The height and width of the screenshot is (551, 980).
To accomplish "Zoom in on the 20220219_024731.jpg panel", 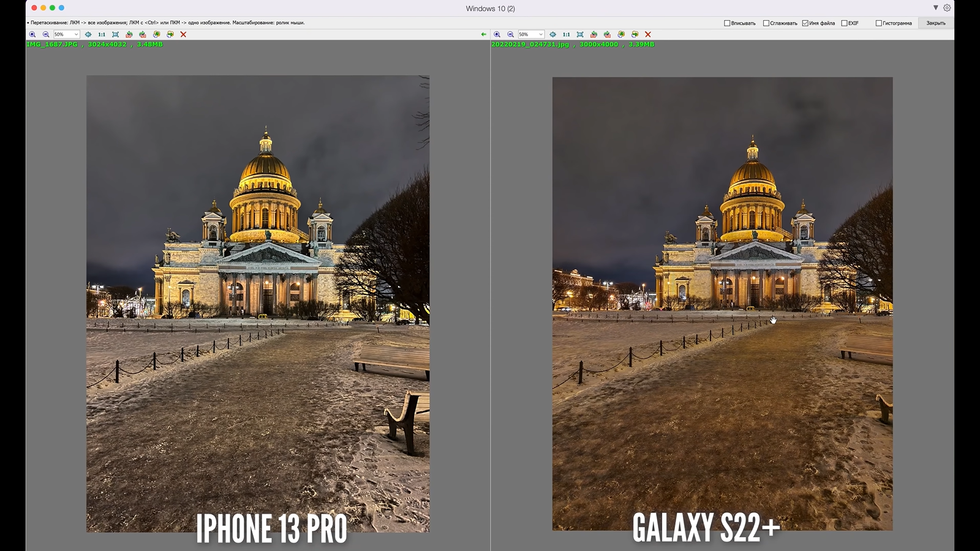I will tap(497, 34).
